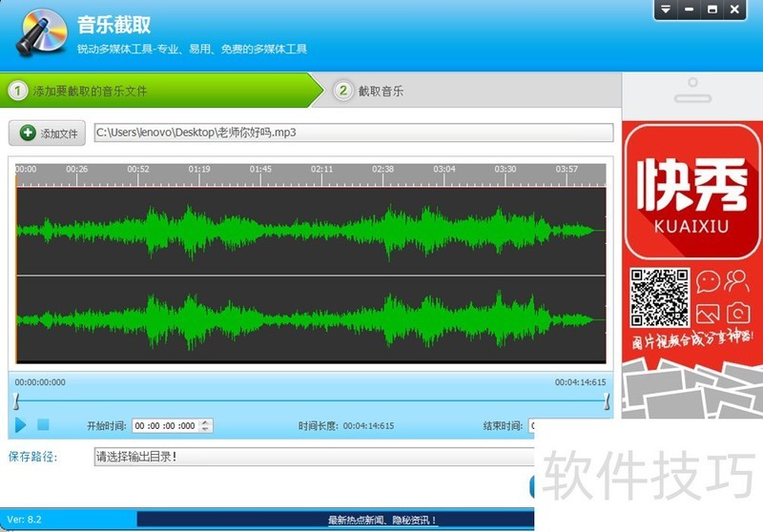Click the Ver: 8.2 version text
The height and width of the screenshot is (532, 763).
pos(25,520)
